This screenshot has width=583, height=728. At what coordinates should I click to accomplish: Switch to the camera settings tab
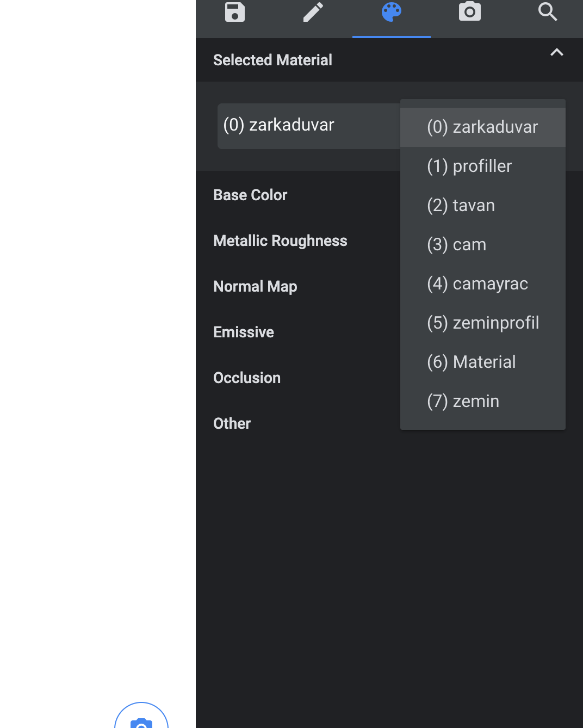(x=469, y=12)
